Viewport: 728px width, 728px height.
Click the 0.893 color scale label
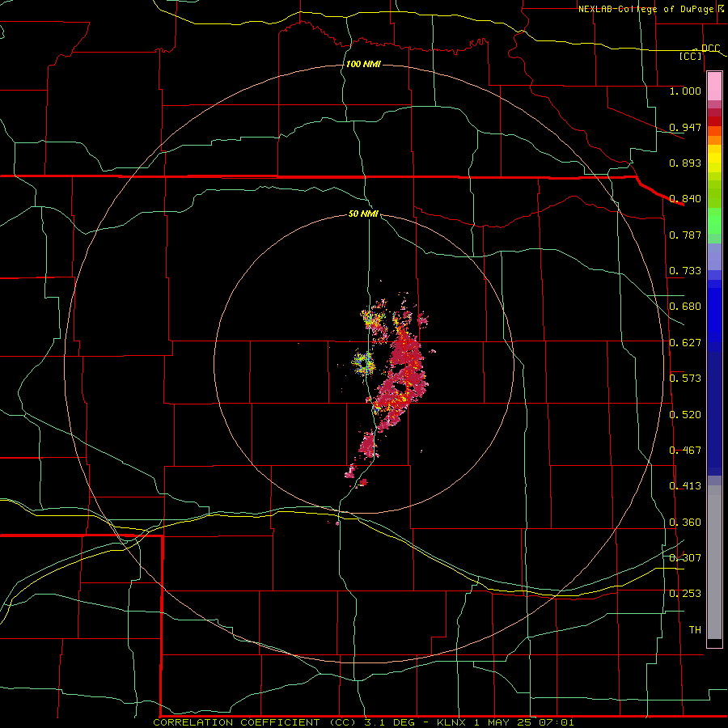click(x=685, y=163)
